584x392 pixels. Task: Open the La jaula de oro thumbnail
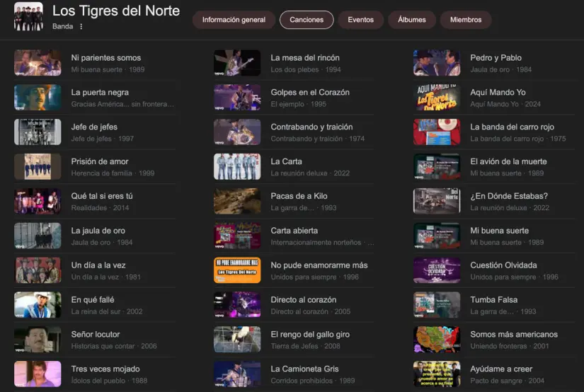(x=38, y=236)
